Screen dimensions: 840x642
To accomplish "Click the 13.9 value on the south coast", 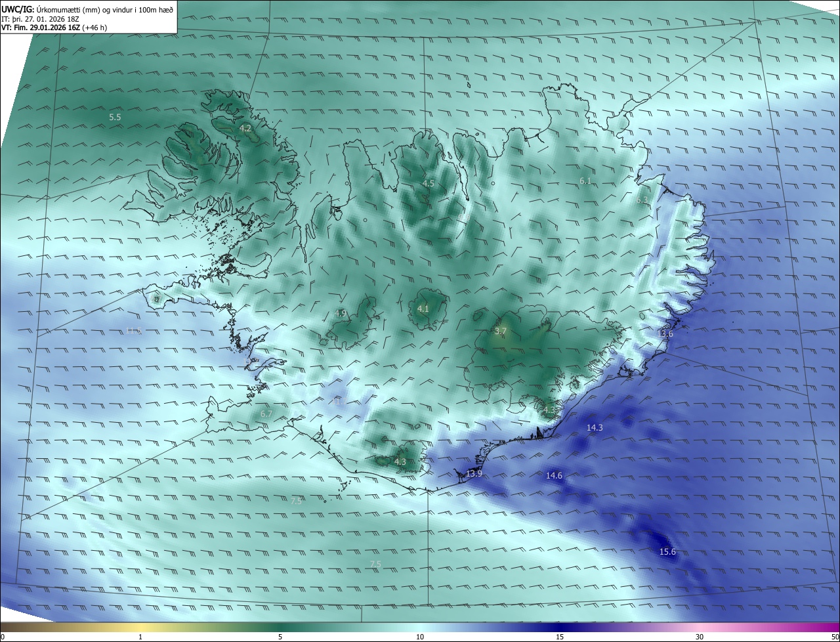I will click(x=473, y=474).
